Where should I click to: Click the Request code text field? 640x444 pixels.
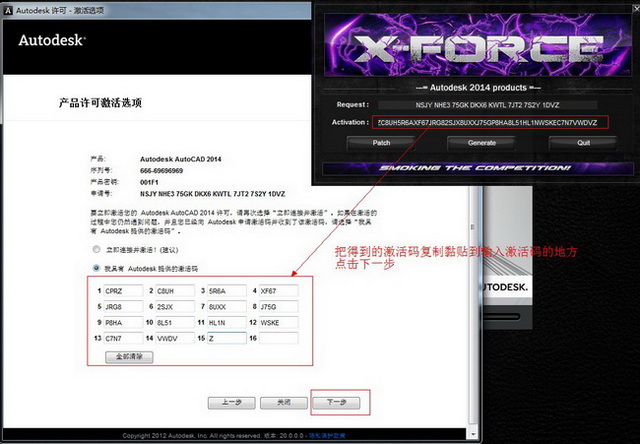(x=486, y=103)
